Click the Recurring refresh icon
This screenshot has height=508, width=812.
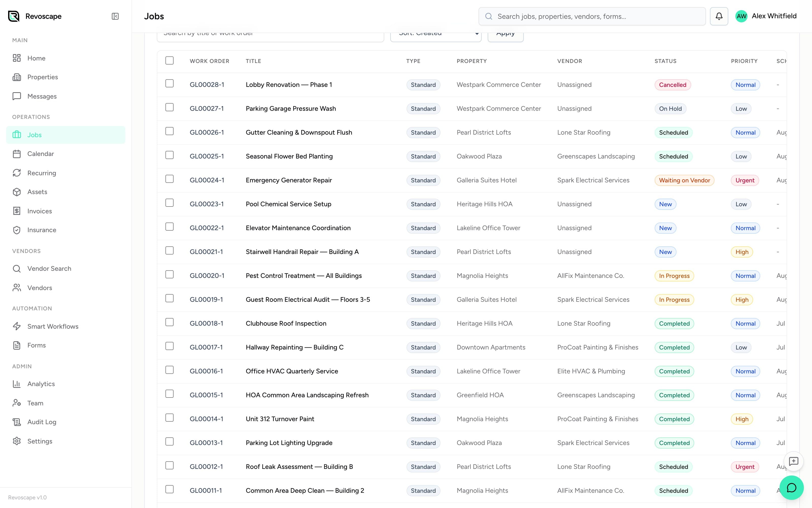click(x=17, y=173)
